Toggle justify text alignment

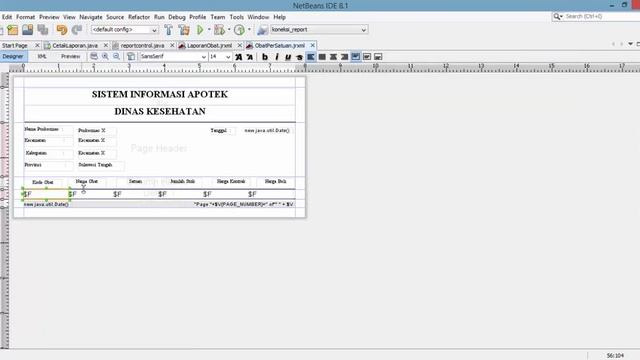[322, 57]
